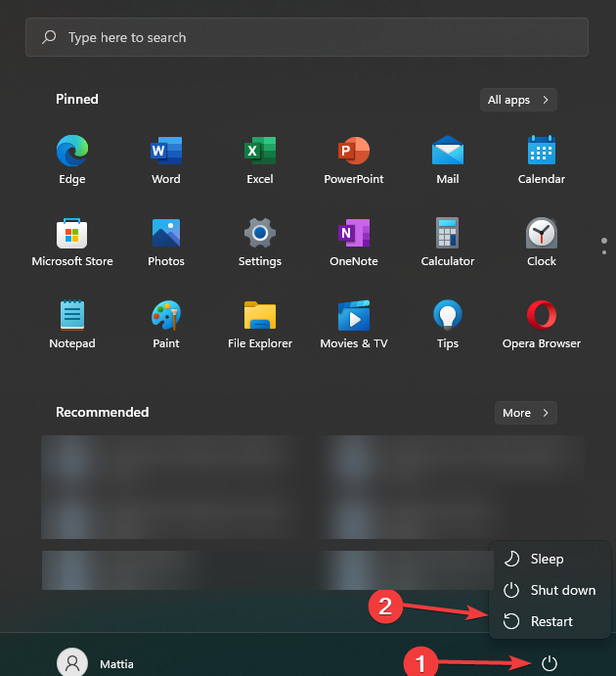616x676 pixels.
Task: Select Shut down in power menu
Action: click(x=550, y=590)
